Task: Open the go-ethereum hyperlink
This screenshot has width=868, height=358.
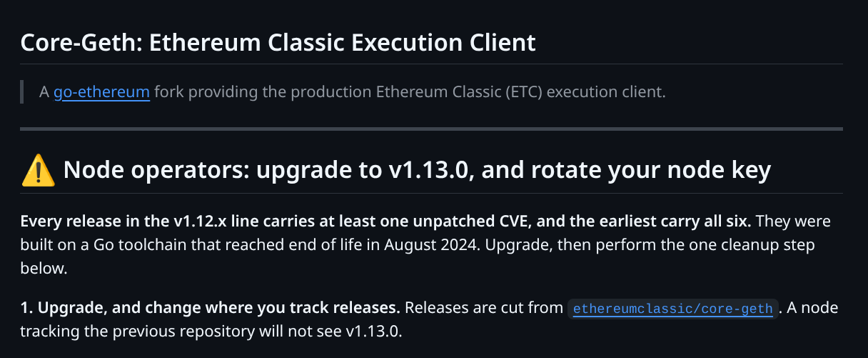Action: coord(101,92)
